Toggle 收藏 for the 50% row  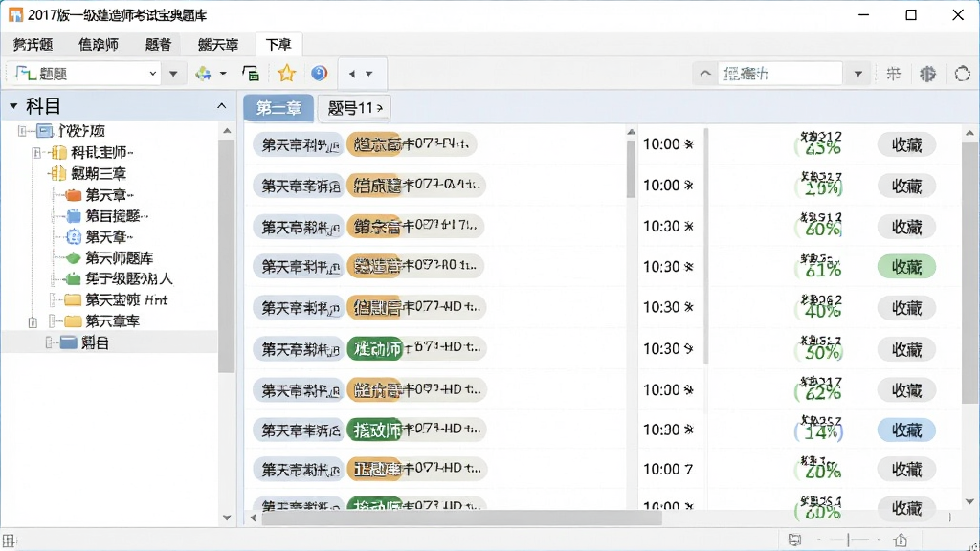tap(906, 349)
